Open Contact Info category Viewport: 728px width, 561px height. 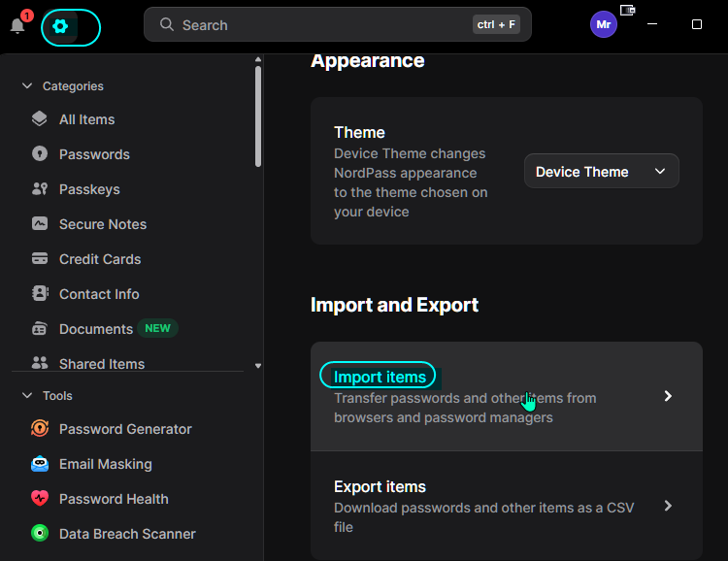click(x=99, y=294)
